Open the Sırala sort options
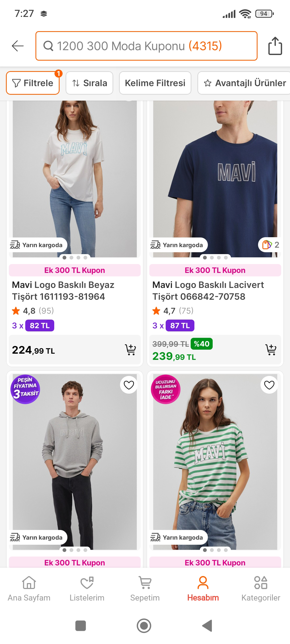 tap(89, 83)
